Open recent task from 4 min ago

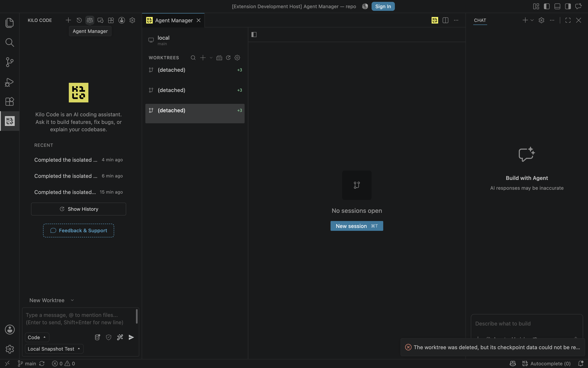coord(78,160)
